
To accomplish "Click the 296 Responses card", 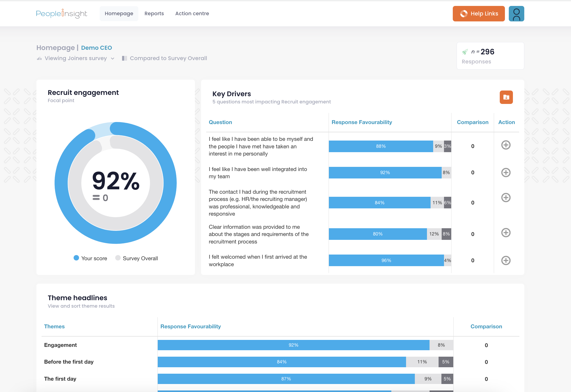I will click(490, 56).
